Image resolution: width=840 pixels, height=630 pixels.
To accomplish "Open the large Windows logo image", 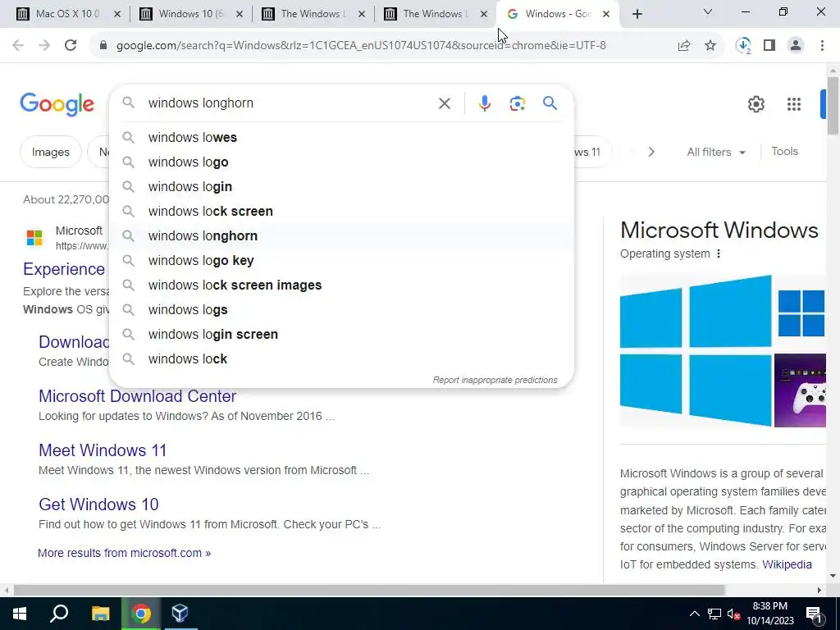I will tap(696, 351).
